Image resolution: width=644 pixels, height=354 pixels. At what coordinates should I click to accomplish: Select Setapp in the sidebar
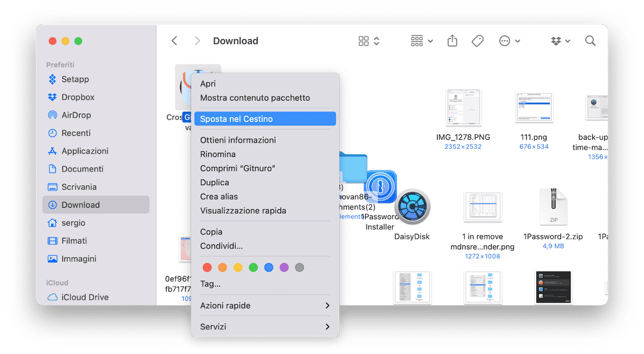(x=75, y=79)
